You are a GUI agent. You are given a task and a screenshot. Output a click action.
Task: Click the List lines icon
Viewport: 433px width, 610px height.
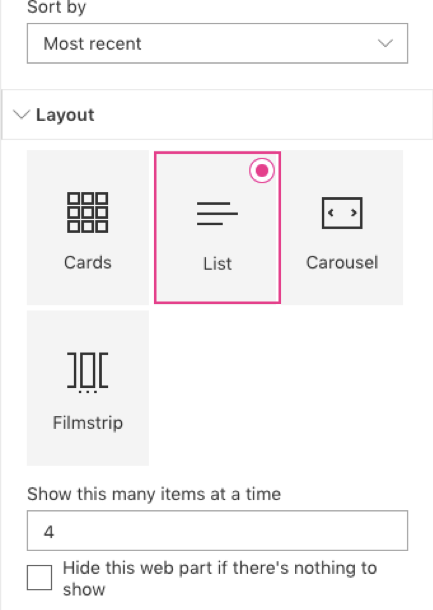(217, 213)
